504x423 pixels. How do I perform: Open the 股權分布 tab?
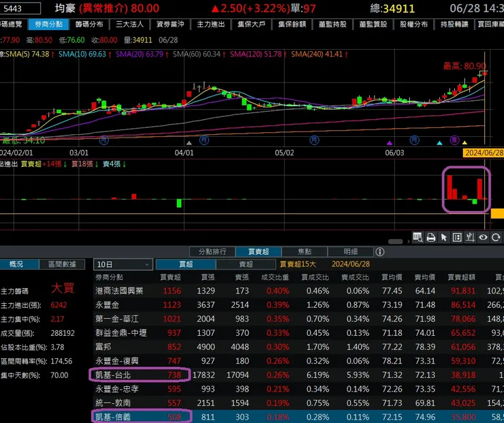[x=413, y=24]
